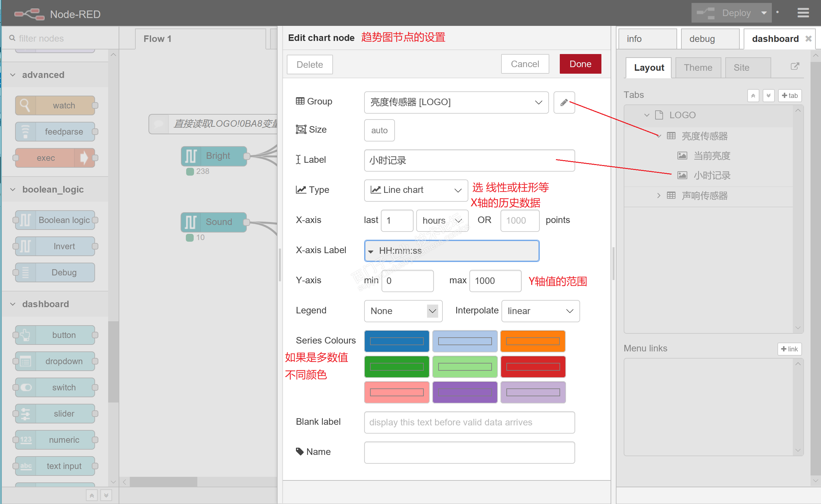Close the dashboard sidebar tab
This screenshot has width=821, height=504.
pyautogui.click(x=809, y=39)
